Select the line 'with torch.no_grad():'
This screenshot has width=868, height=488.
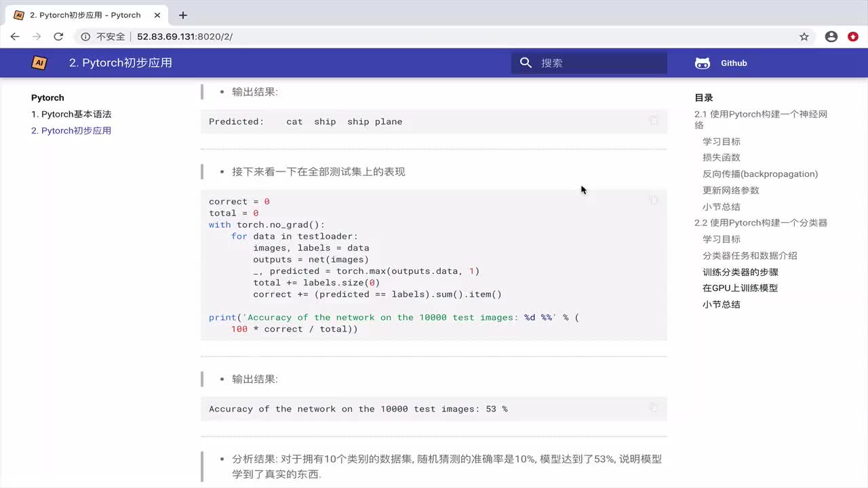(x=267, y=224)
